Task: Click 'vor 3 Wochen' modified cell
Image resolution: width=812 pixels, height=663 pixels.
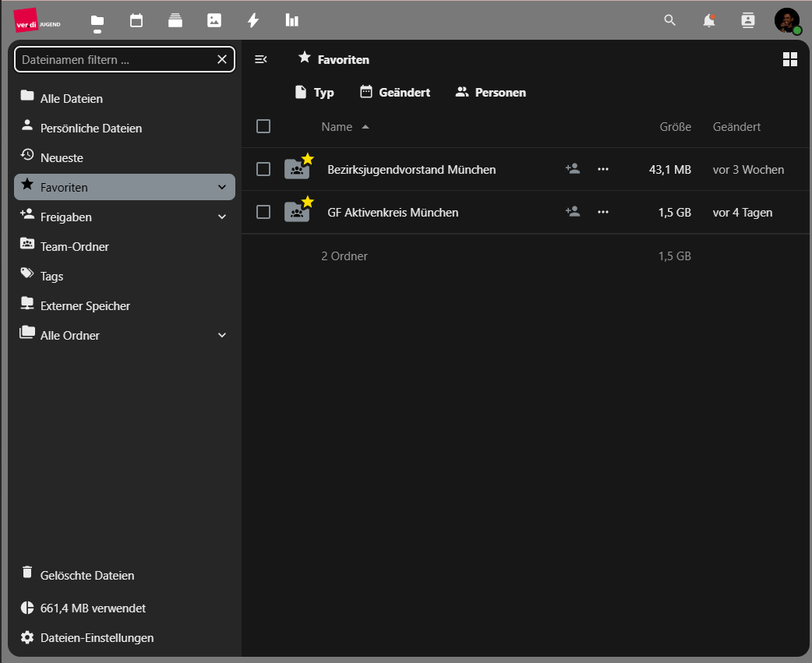Action: 748,170
